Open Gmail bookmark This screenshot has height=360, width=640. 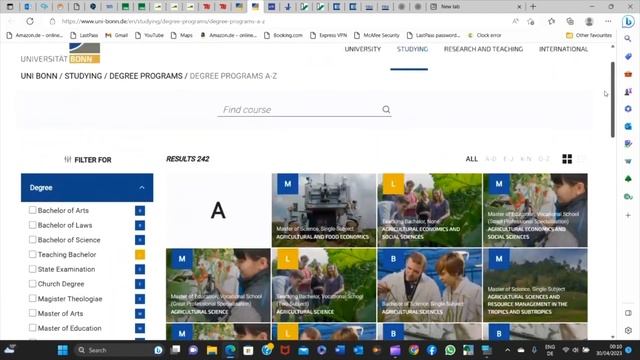click(x=117, y=36)
